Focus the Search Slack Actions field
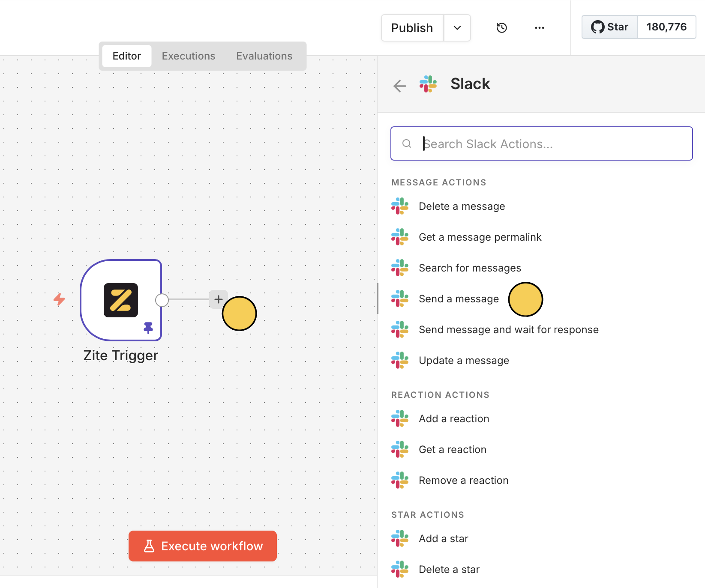 click(x=542, y=143)
